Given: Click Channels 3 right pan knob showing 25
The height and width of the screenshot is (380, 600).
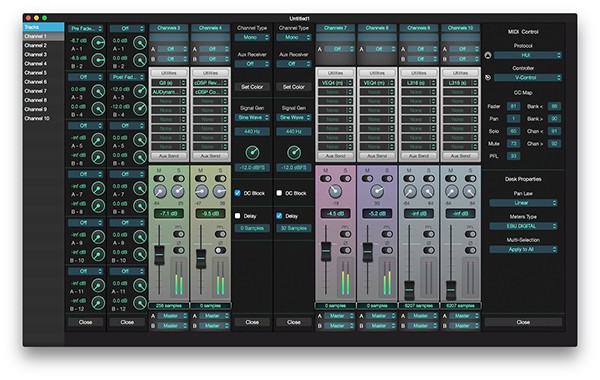Looking at the screenshot, I should [x=178, y=191].
